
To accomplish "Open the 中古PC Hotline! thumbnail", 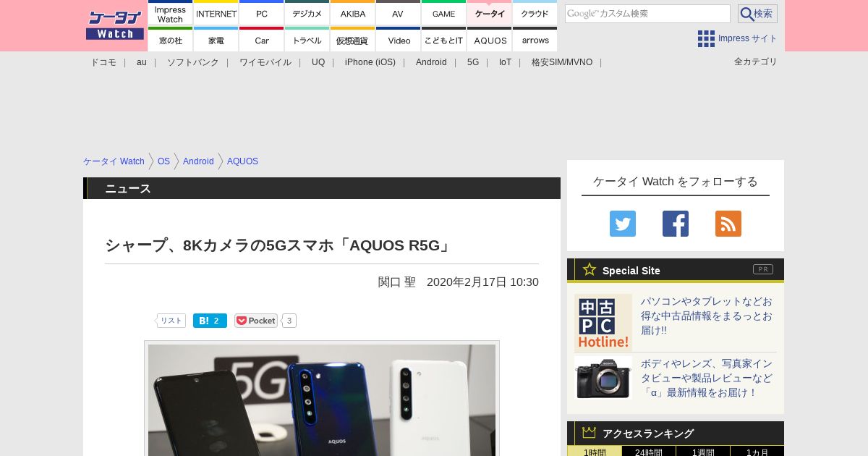I will 603,323.
